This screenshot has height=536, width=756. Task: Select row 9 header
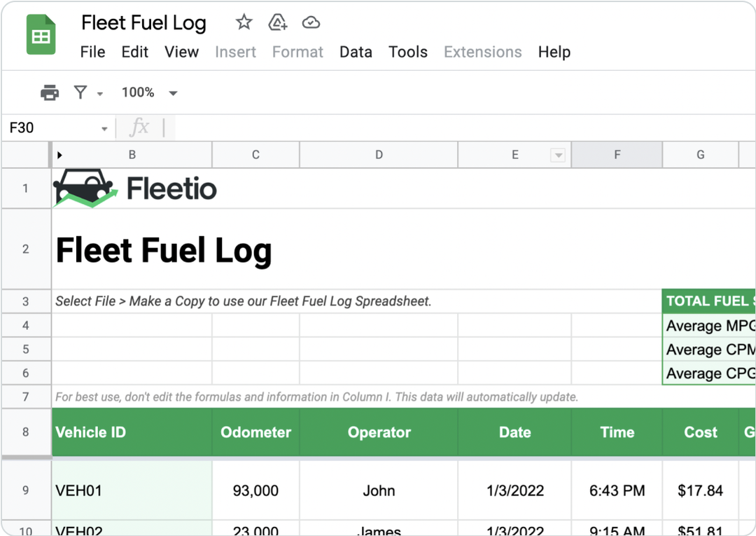[x=26, y=490]
